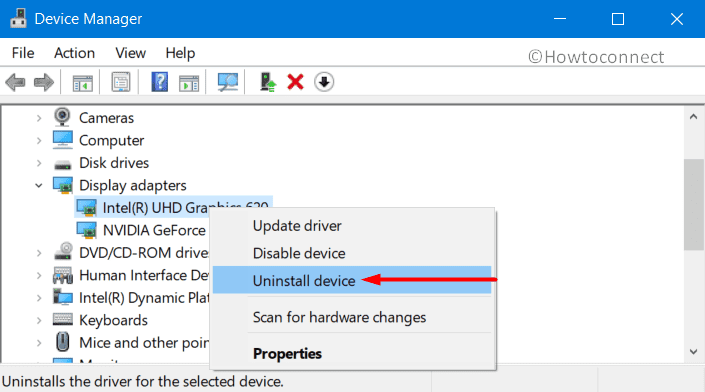Image resolution: width=705 pixels, height=392 pixels.
Task: Click the scrollbar up arrow
Action: [x=693, y=117]
